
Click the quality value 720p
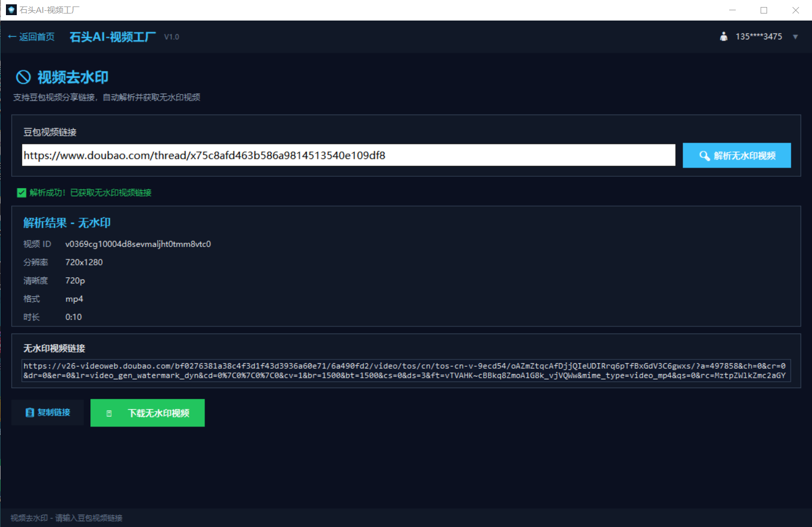point(75,281)
